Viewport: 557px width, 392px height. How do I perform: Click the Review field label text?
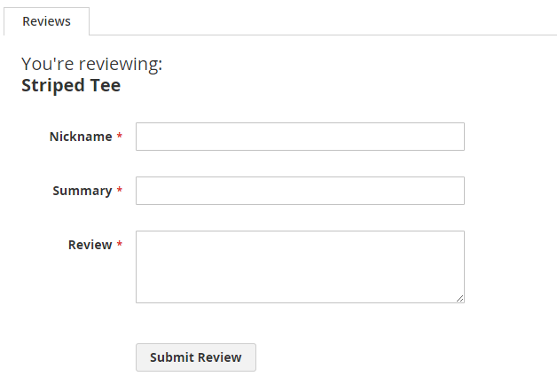click(90, 245)
